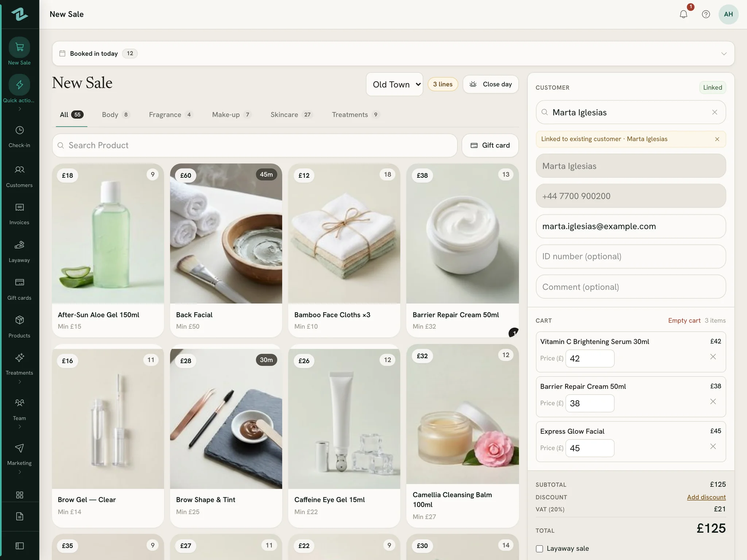Open Quick actions lightning icon
747x560 pixels.
(x=19, y=85)
